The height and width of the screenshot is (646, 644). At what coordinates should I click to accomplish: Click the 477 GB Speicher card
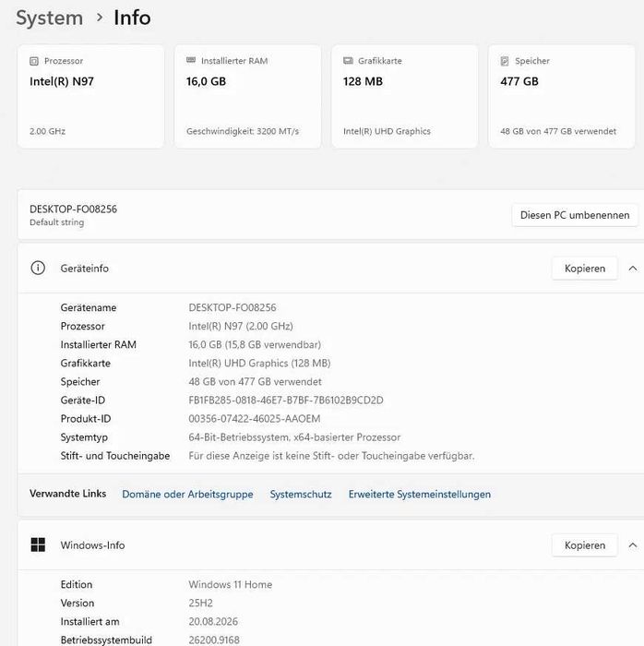click(562, 96)
